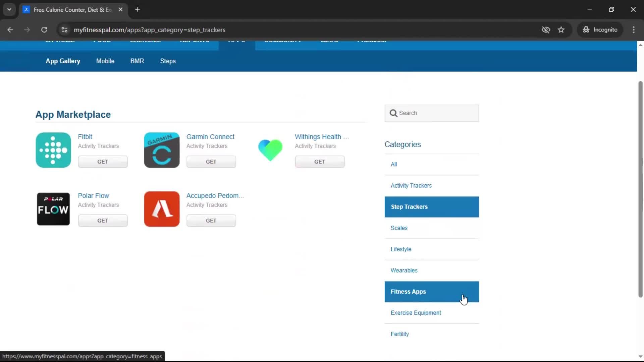This screenshot has width=644, height=362.
Task: Bookmark this page with the star icon
Action: (561, 30)
